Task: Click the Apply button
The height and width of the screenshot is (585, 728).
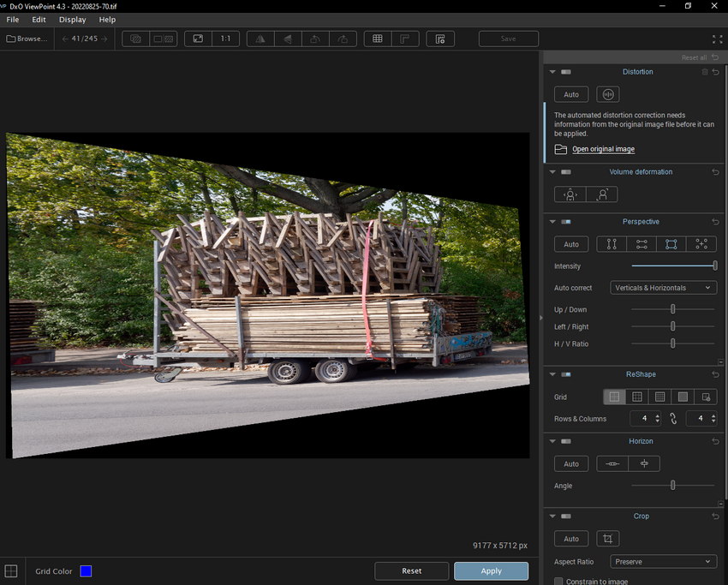Action: click(x=491, y=570)
